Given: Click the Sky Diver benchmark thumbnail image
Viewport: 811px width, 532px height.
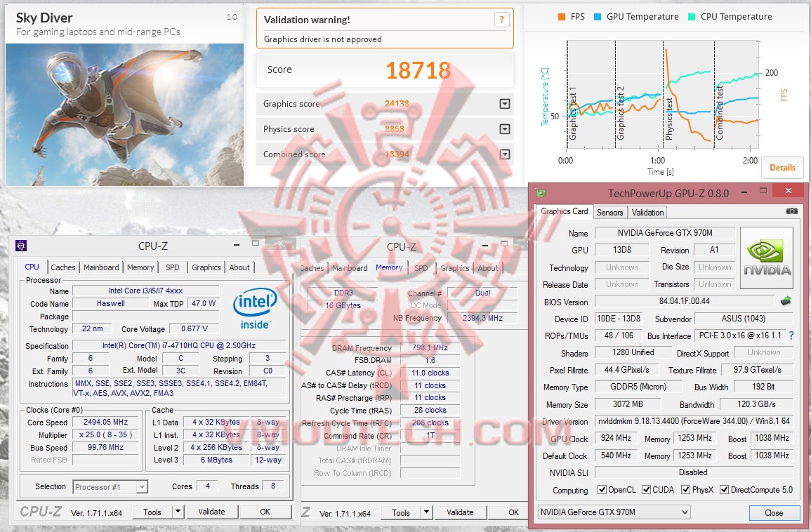Looking at the screenshot, I should coord(124,114).
